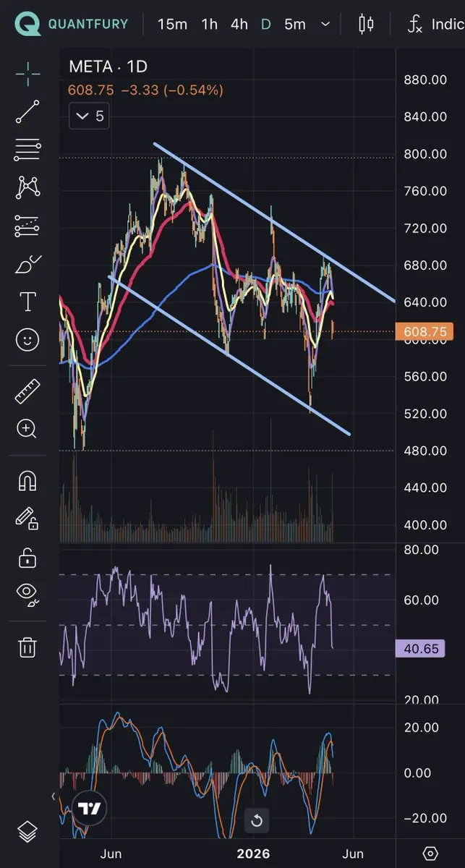Open the forecasting and measurement tools
Viewport: 465px width, 868px height.
27,226
